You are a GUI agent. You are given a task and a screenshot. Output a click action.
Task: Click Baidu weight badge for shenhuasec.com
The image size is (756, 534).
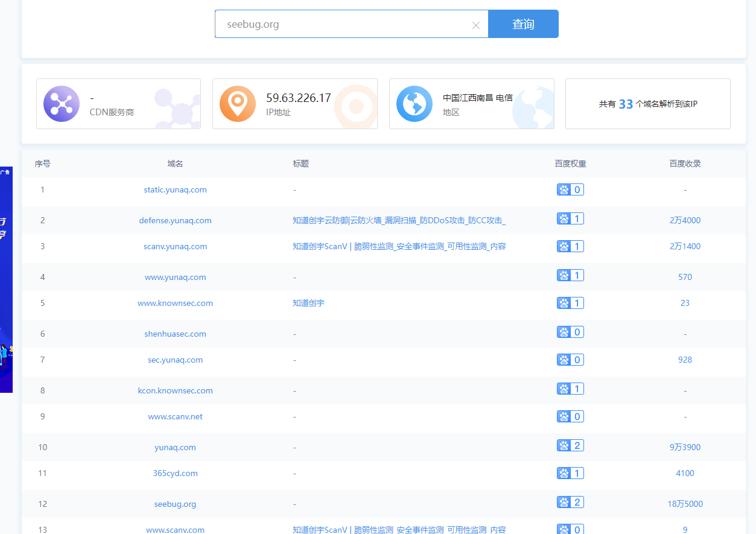[570, 332]
